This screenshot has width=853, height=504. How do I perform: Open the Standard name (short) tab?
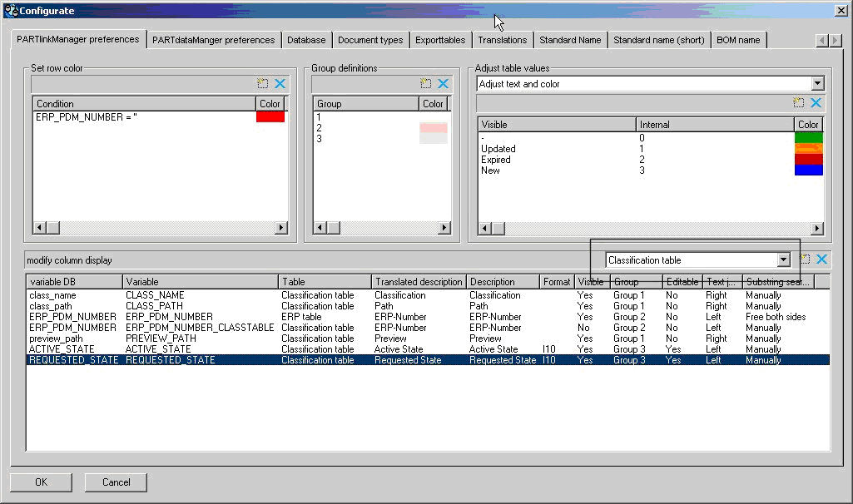point(659,40)
